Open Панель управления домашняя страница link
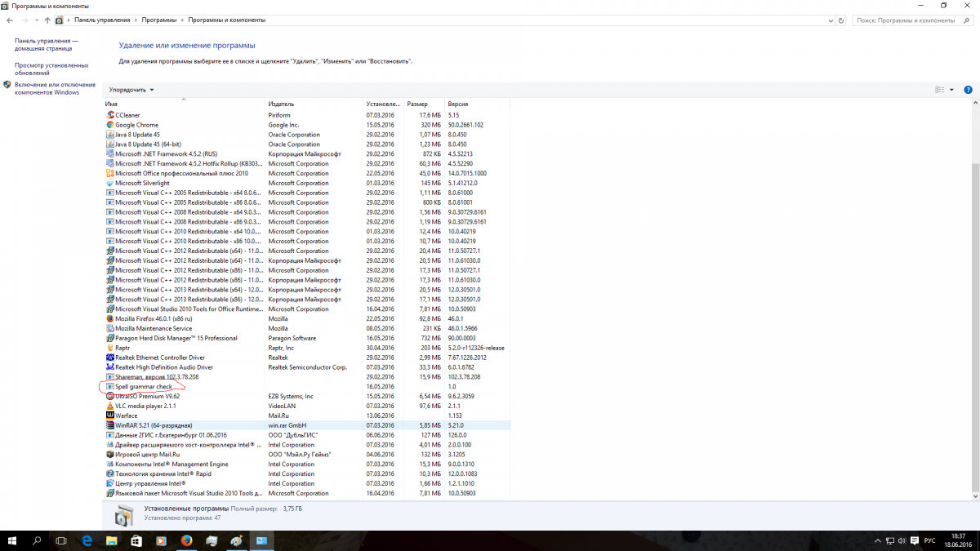The image size is (980, 551). pyautogui.click(x=47, y=44)
